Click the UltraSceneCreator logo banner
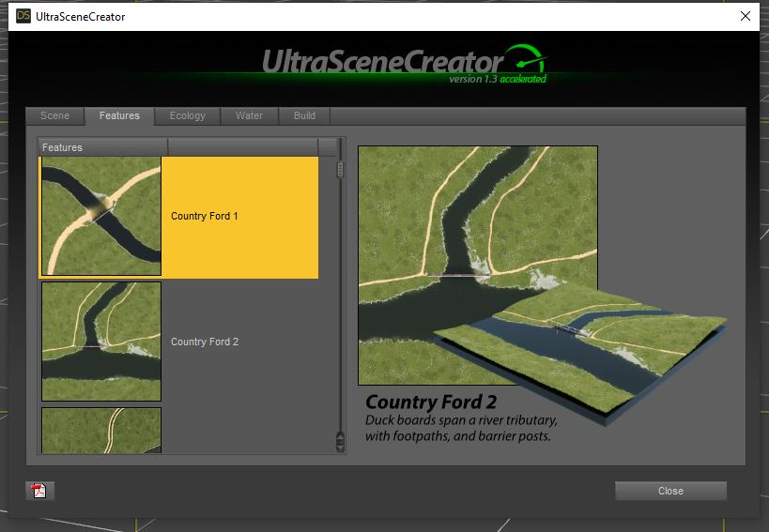 point(405,65)
